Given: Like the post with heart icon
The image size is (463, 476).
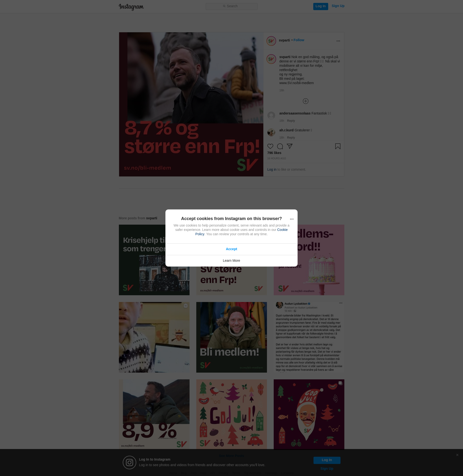Looking at the screenshot, I should pos(270,146).
